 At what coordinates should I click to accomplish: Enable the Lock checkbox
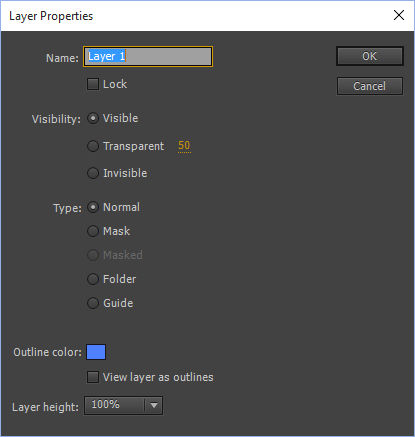(93, 84)
